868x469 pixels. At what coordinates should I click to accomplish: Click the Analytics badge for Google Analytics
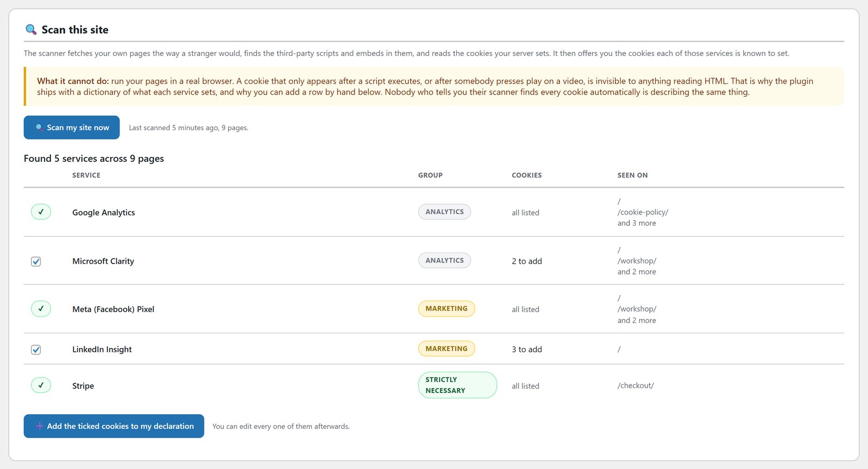(x=444, y=212)
